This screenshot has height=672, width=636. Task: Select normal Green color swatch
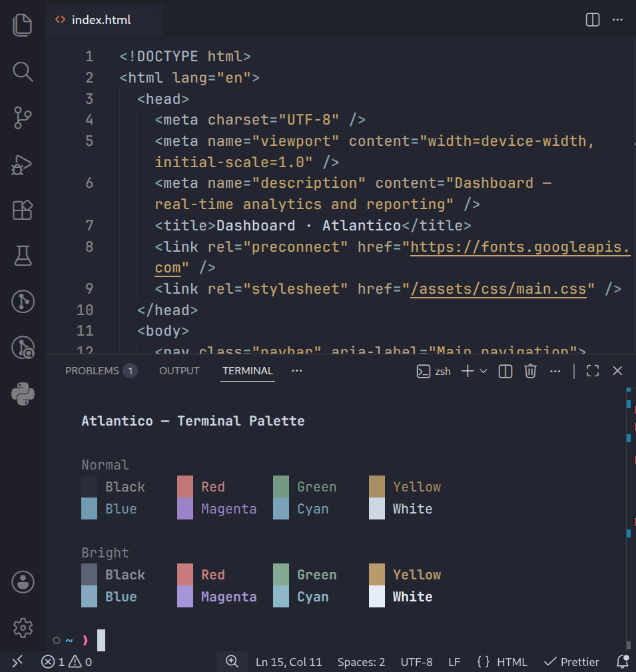pos(281,486)
